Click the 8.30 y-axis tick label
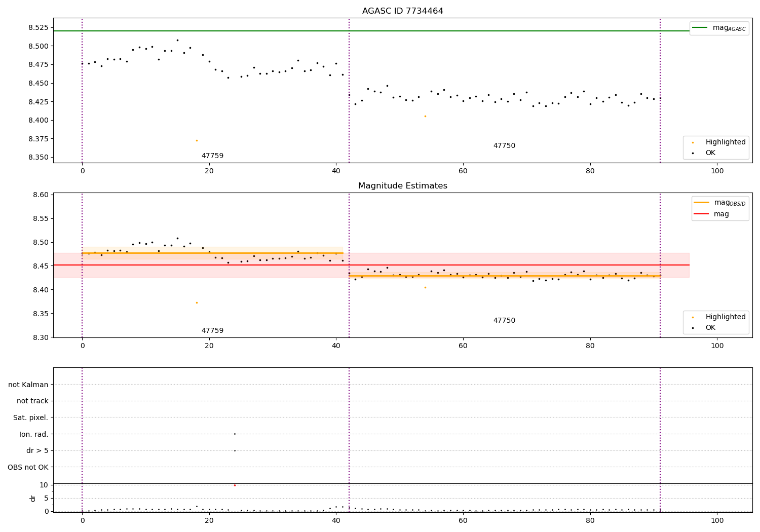 click(40, 337)
